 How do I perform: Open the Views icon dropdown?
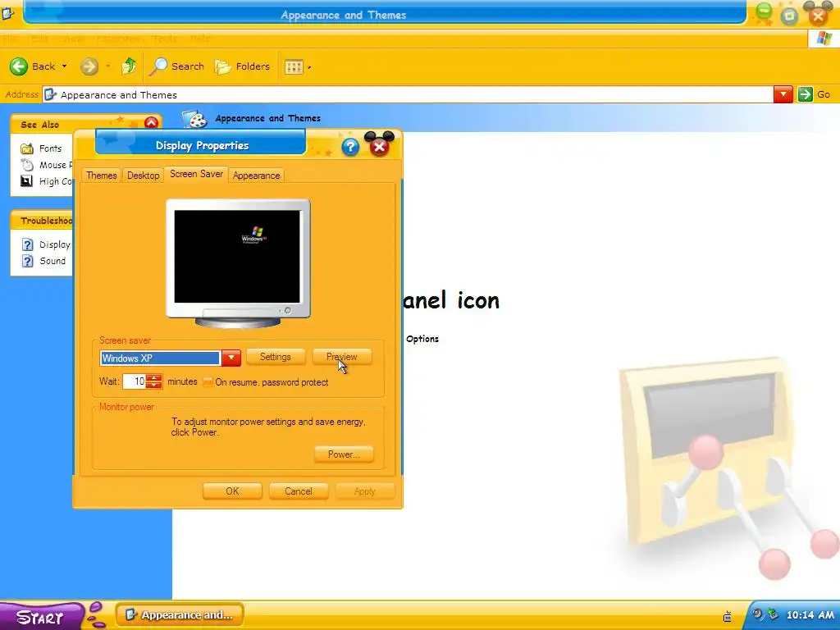pos(297,67)
